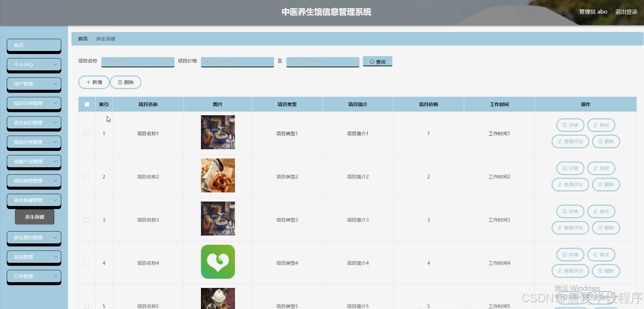This screenshot has height=309, width=644.
Task: Click the thumbnail image of 项目名称2
Action: pos(218,175)
